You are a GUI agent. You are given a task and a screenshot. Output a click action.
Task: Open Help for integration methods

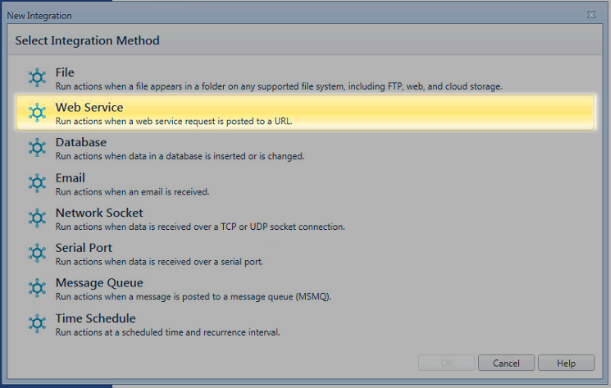click(x=566, y=363)
